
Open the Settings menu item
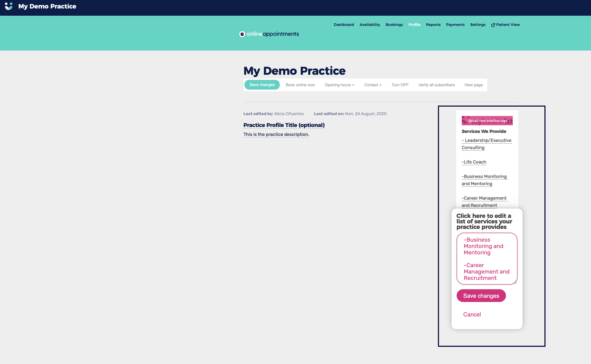tap(477, 25)
